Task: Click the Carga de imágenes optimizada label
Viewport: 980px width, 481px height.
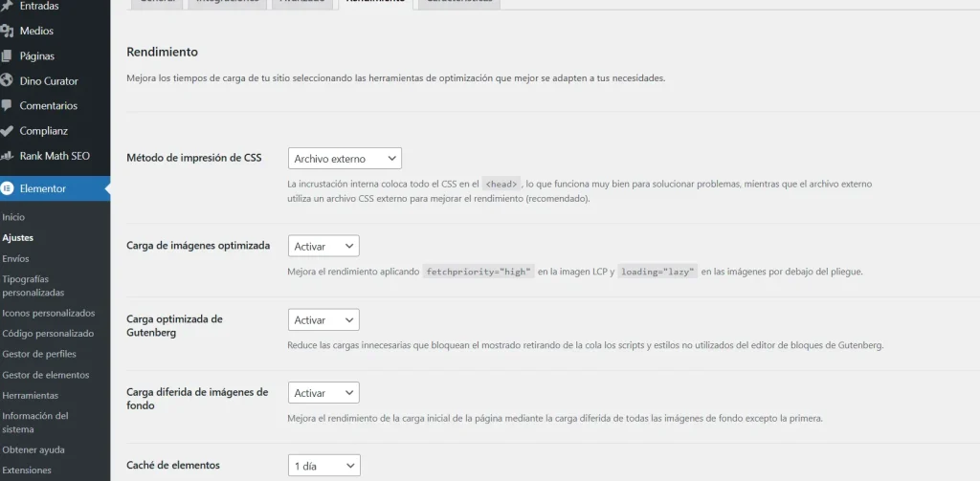Action: 198,246
